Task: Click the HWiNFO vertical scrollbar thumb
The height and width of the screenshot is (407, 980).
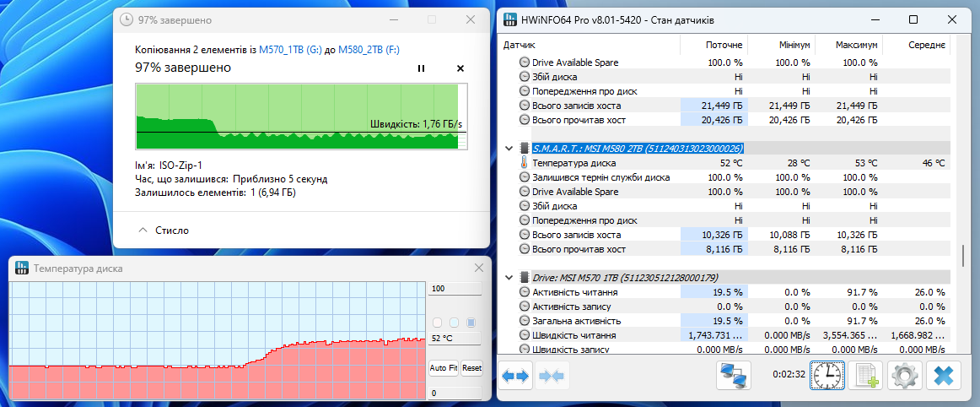Action: [963, 255]
